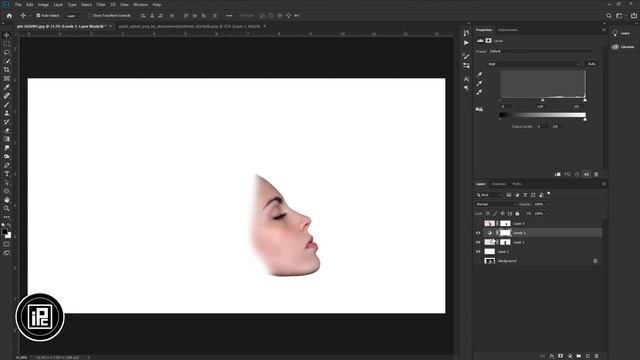Click the add layer style fx icon

coord(551,356)
